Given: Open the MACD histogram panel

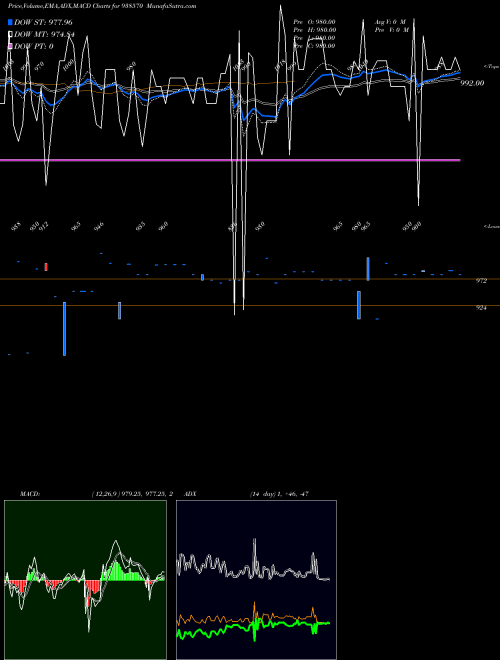Looking at the screenshot, I should (85, 580).
